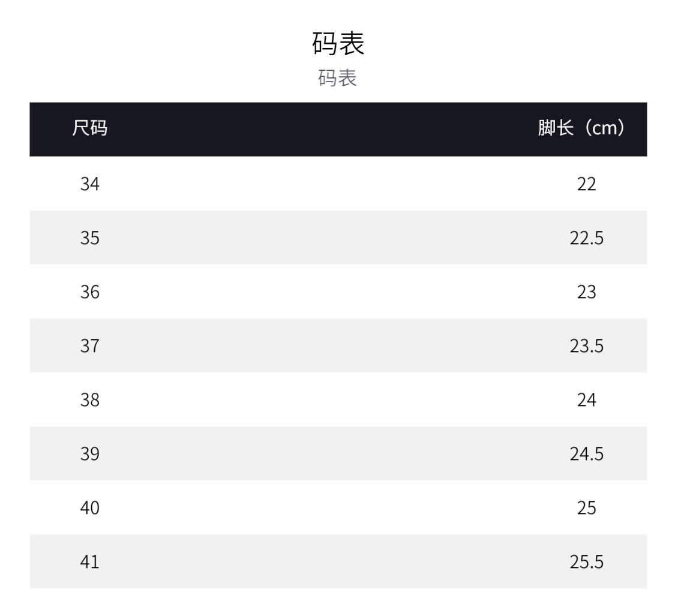Screen dimensions: 675x616
Task: Click foot length 23.5 value
Action: click(586, 345)
